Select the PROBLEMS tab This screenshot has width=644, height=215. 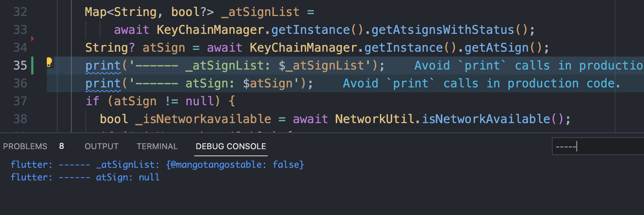(x=25, y=146)
